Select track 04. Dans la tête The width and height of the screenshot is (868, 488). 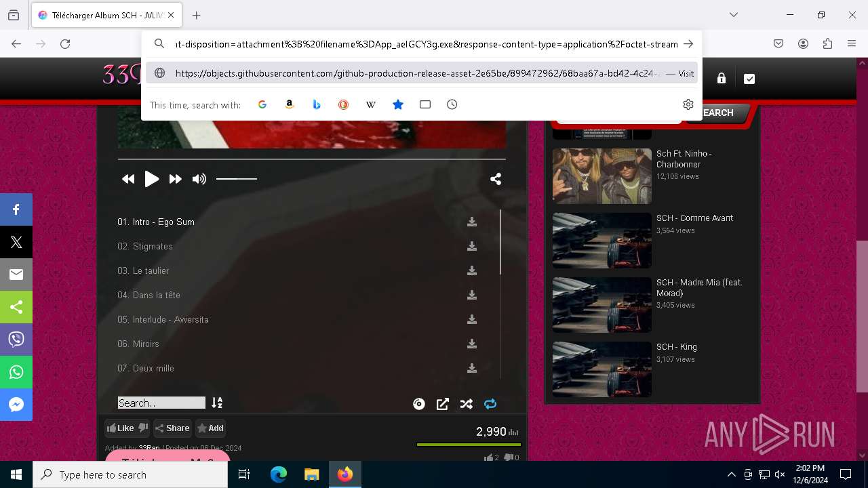click(x=149, y=295)
